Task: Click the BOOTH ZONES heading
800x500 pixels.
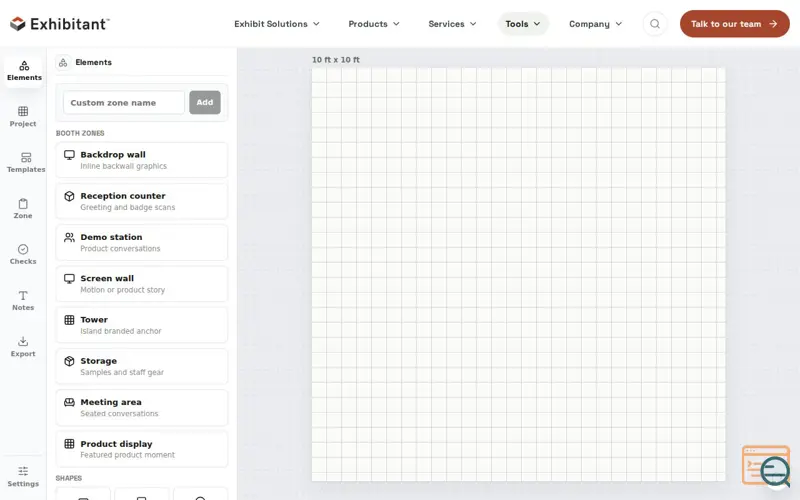Action: point(80,133)
